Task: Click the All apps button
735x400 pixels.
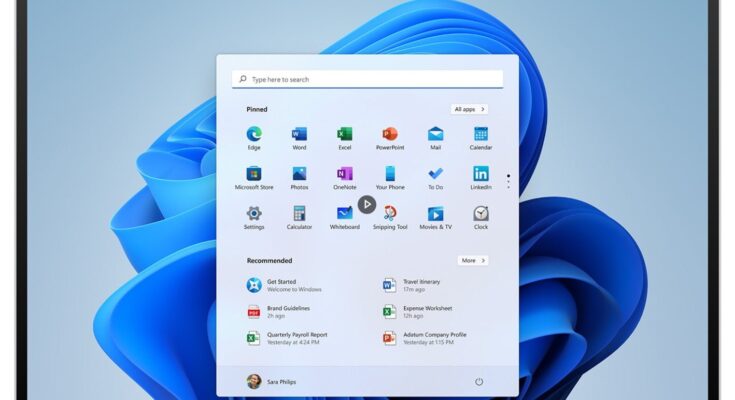Action: click(x=469, y=109)
